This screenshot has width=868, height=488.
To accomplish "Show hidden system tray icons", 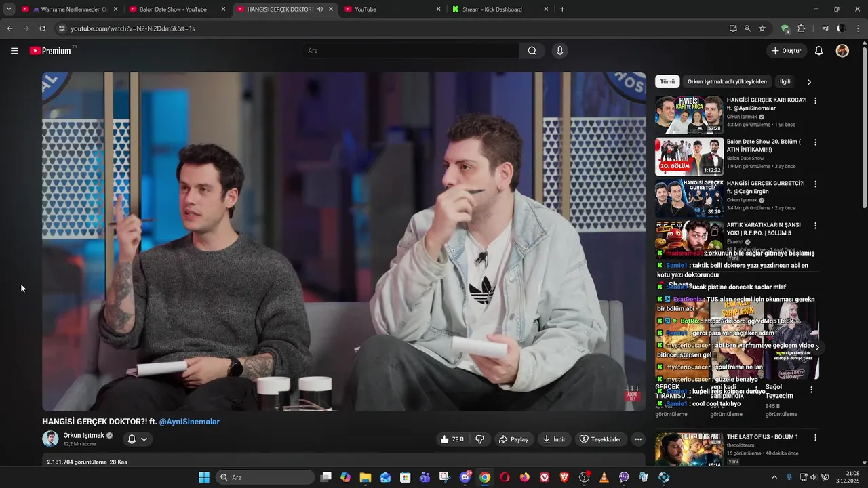I will tap(774, 477).
